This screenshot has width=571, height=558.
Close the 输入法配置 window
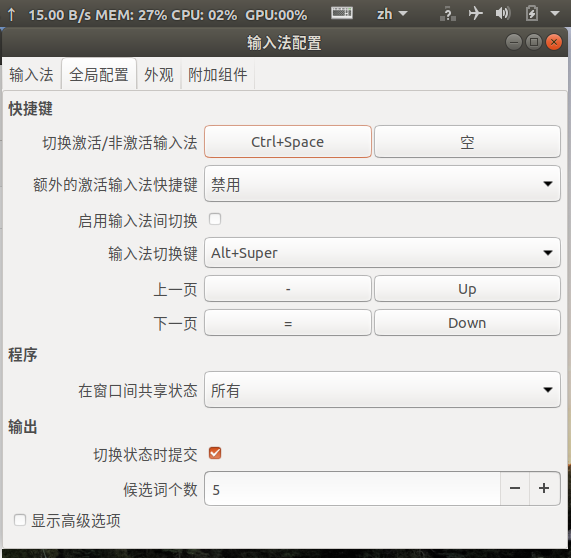pyautogui.click(x=554, y=43)
